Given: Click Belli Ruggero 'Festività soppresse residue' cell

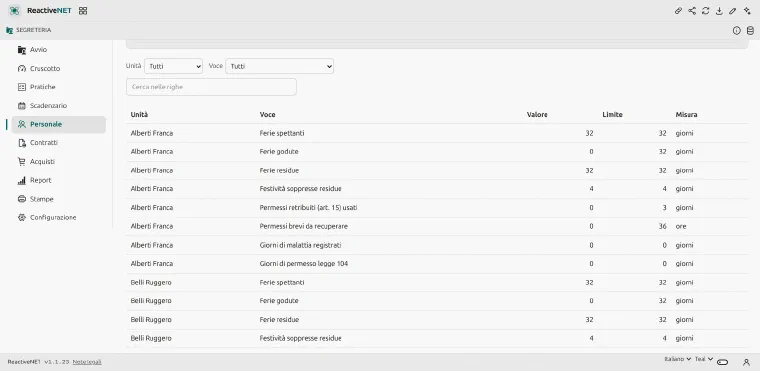Looking at the screenshot, I should (301, 339).
